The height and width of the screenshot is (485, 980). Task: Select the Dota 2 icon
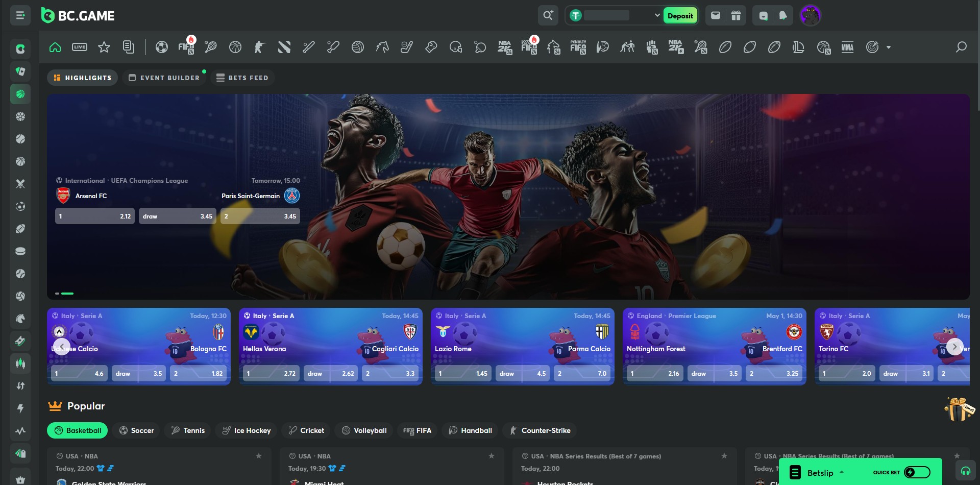pyautogui.click(x=284, y=47)
